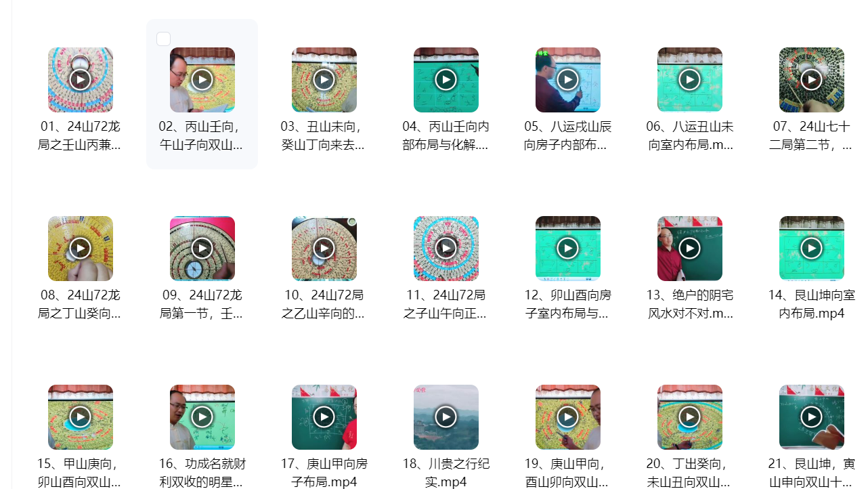
Task: Play video 18 川贵之行纪实
Action: (x=446, y=417)
